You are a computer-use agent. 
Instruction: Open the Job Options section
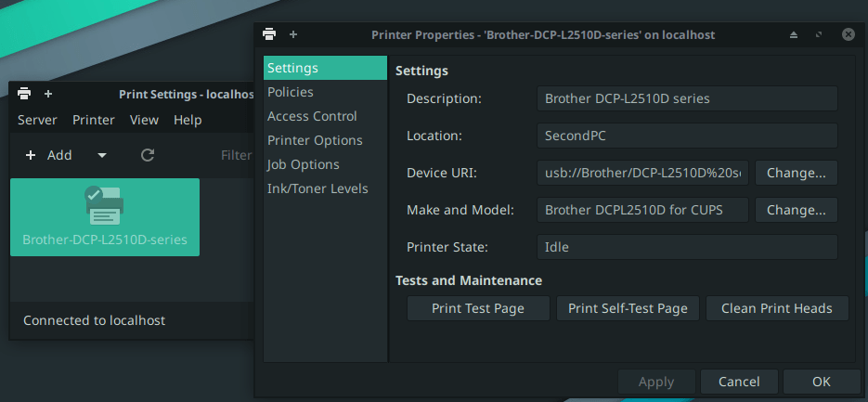[x=325, y=164]
